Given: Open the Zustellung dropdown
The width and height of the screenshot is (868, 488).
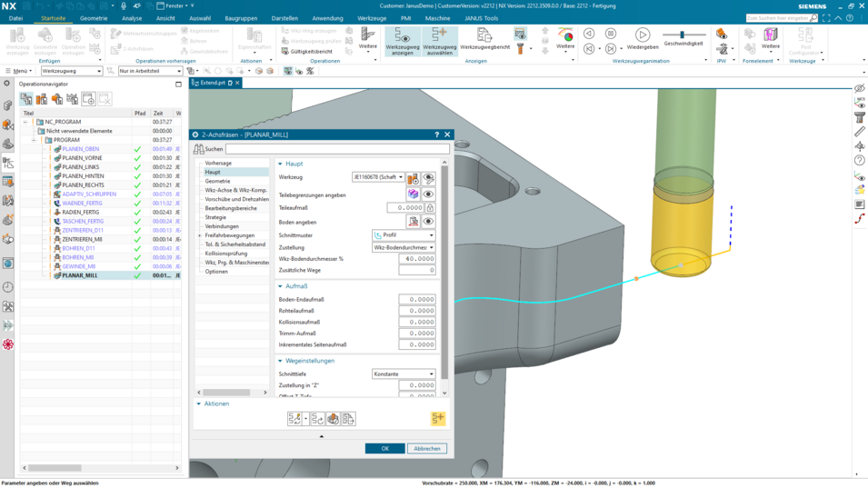Looking at the screenshot, I should click(x=404, y=247).
